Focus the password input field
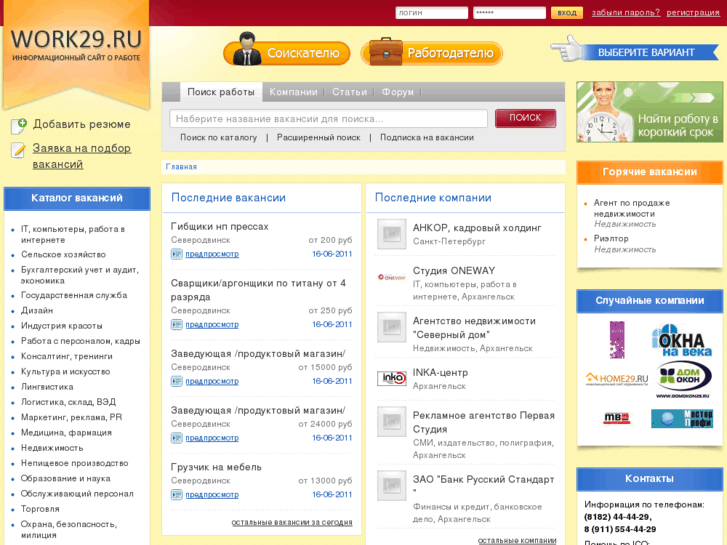Screen dimensions: 727x545 pos(509,13)
